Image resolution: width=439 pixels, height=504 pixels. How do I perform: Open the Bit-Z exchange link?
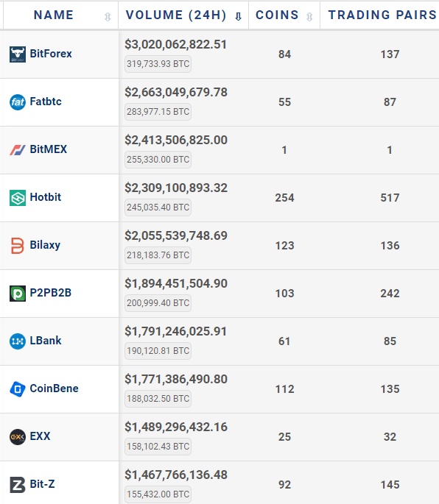[42, 484]
